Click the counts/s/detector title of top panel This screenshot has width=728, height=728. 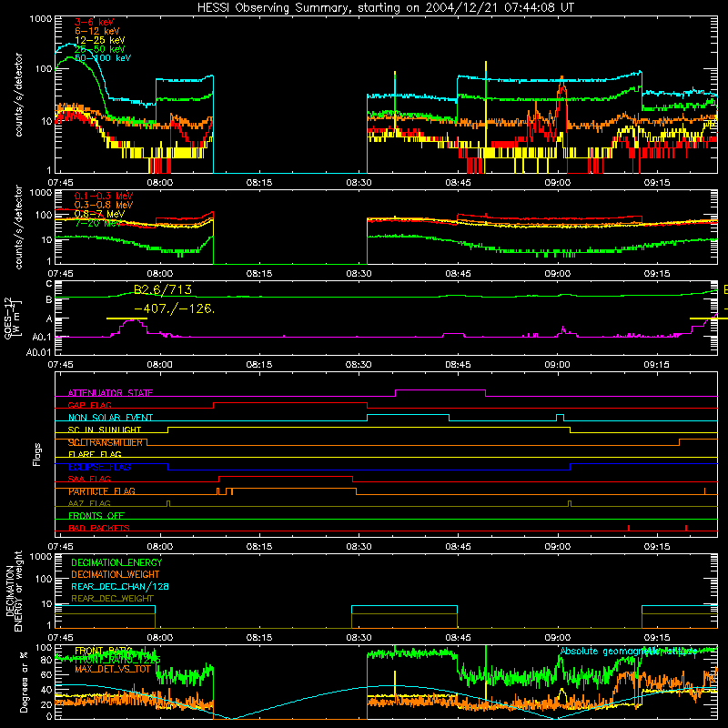(18, 95)
